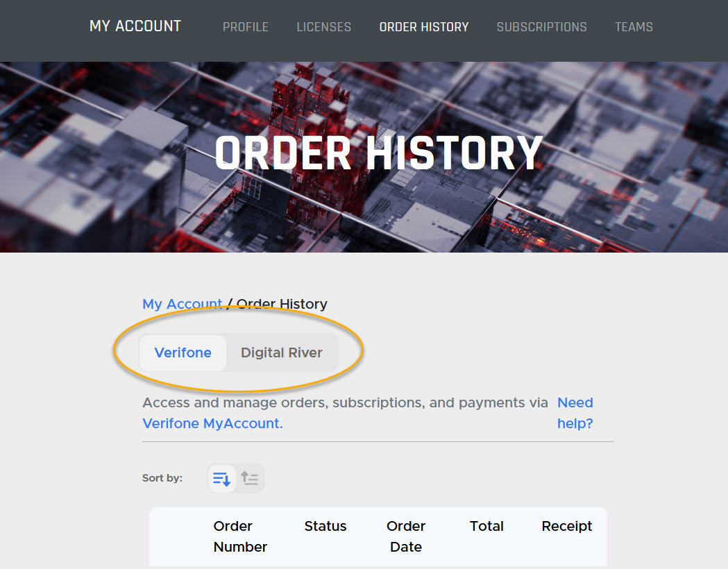This screenshot has width=728, height=569.
Task: Open the Profile menu item
Action: pyautogui.click(x=246, y=27)
